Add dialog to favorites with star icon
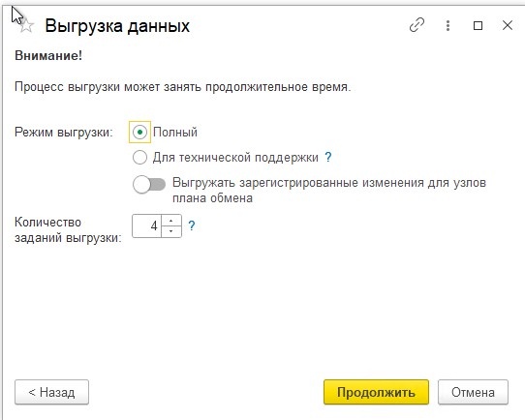The image size is (525, 420). point(26,26)
